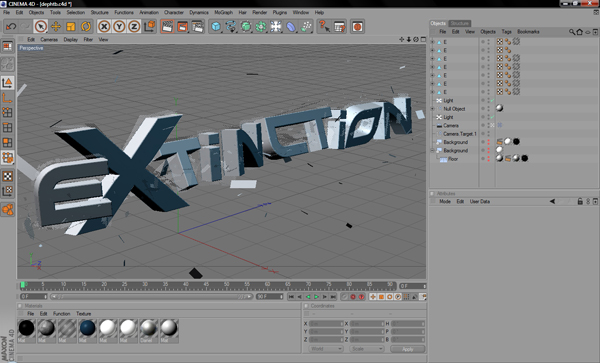The width and height of the screenshot is (600, 363).
Task: Click the Undo arrow icon
Action: pos(11,26)
